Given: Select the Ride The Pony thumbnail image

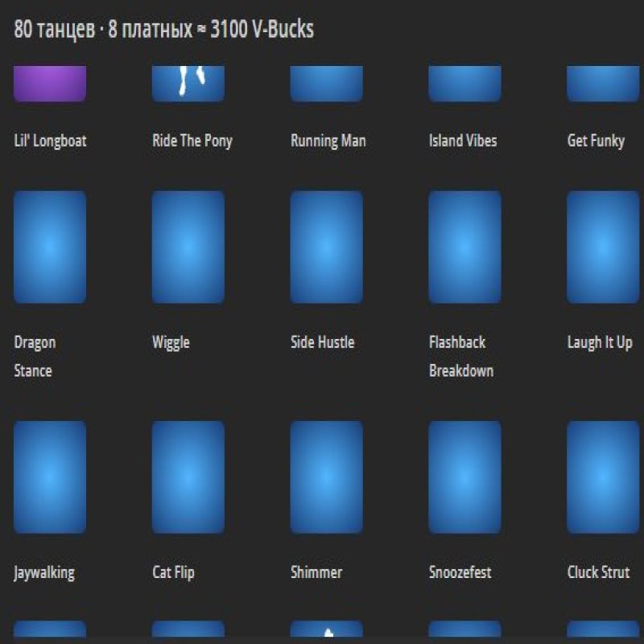Looking at the screenshot, I should pyautogui.click(x=188, y=84).
